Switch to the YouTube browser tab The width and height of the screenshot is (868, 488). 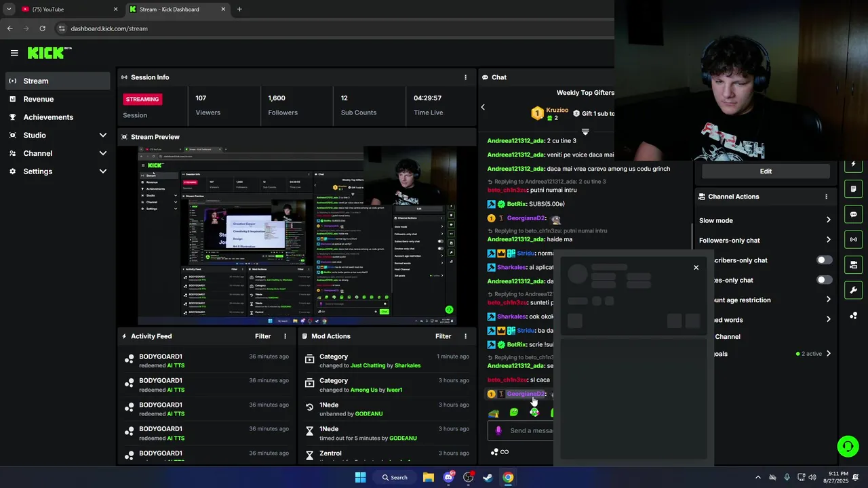(69, 9)
